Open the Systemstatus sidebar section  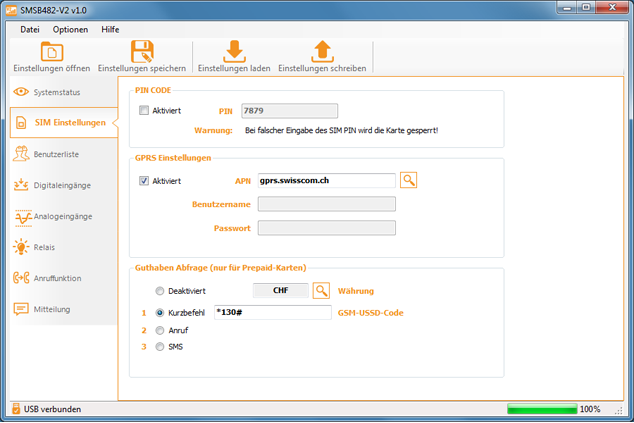click(x=59, y=92)
